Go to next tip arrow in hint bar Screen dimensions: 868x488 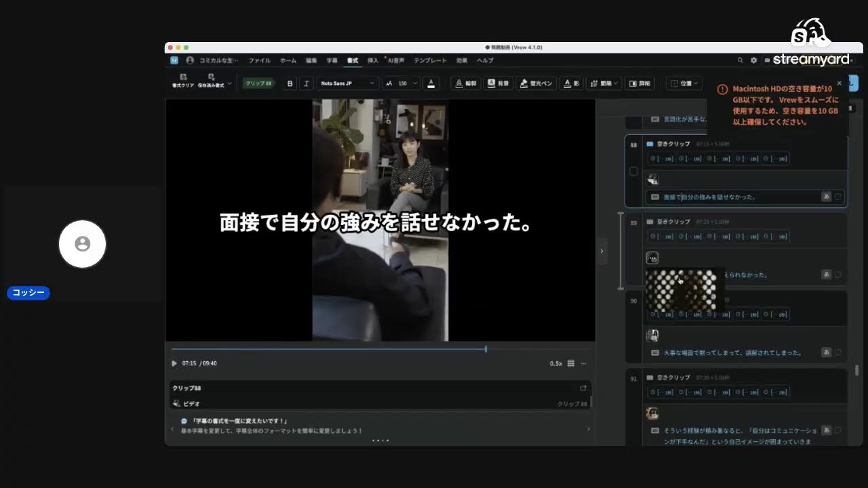coord(588,429)
